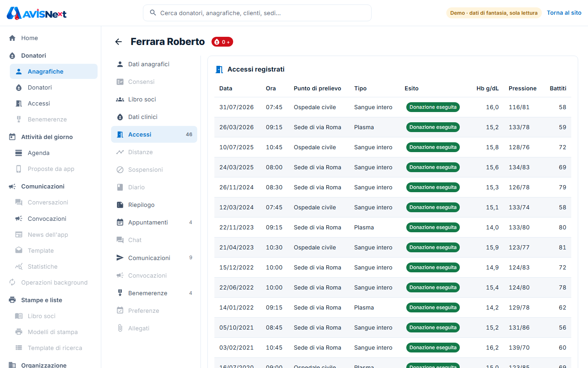The width and height of the screenshot is (588, 368).
Task: Click the AvisNext logo
Action: [37, 13]
